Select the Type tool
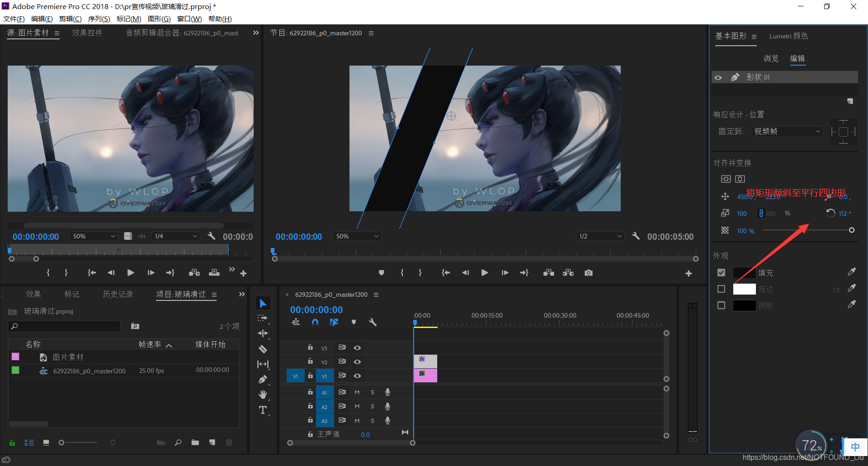Image resolution: width=868 pixels, height=466 pixels. coord(263,410)
